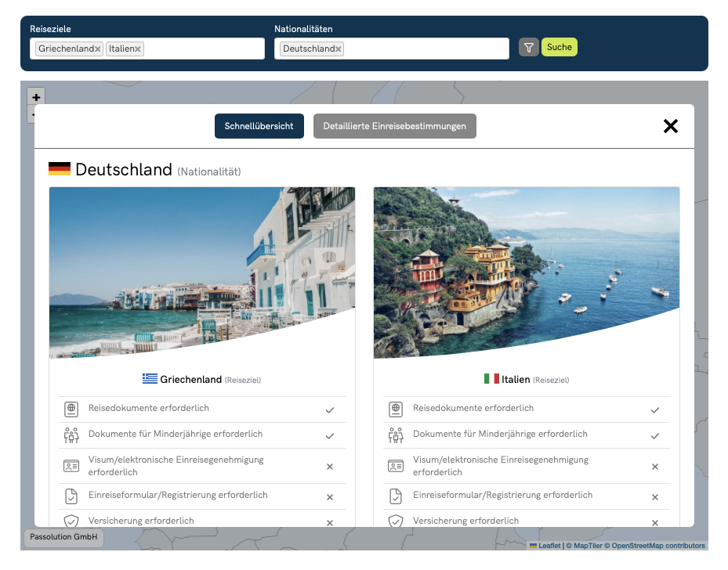Screen dimensions: 728x570
Task: Click ID card icon in Griechenland Visum row
Action: click(x=71, y=467)
